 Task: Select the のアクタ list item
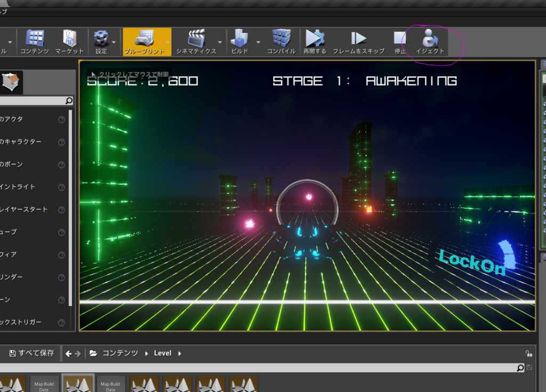[34, 119]
